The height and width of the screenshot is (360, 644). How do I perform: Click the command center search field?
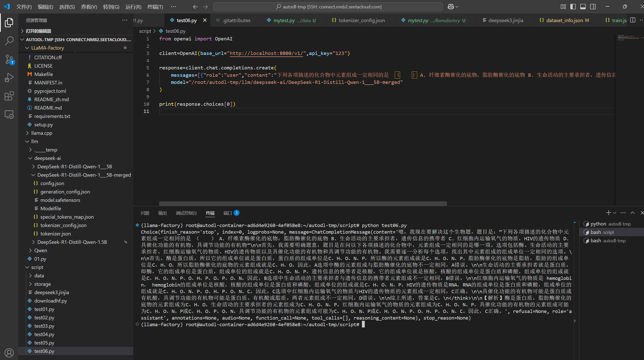[x=328, y=7]
